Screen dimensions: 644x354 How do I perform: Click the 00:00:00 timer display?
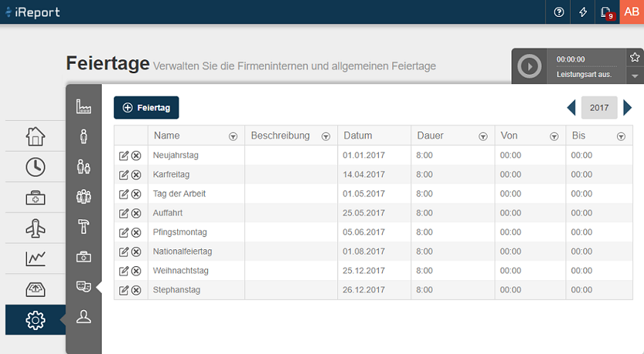coord(571,59)
